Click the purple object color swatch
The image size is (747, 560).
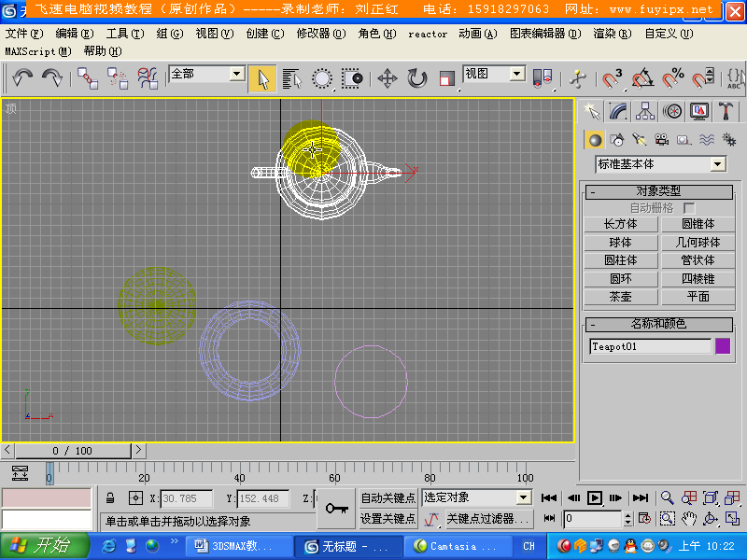click(x=723, y=346)
